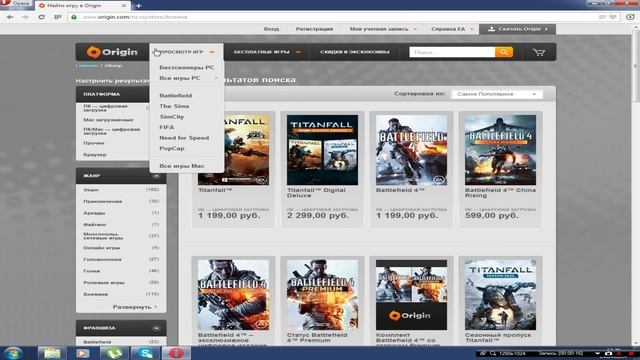Expand Все игры PC submenu

point(187,78)
